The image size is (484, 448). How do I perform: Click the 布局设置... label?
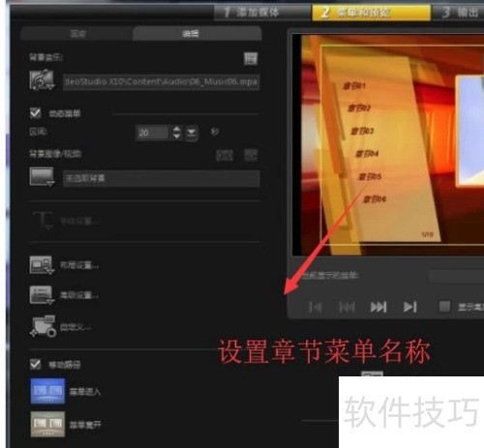pyautogui.click(x=79, y=265)
